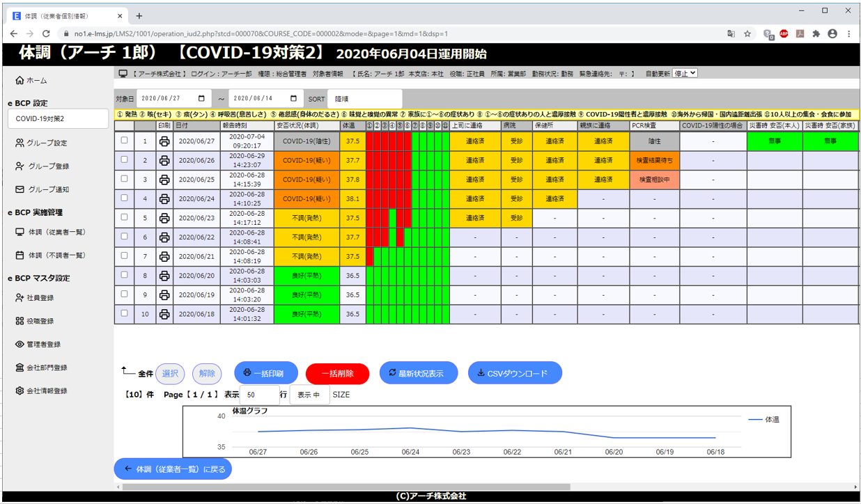Open the browser profile avatar icon
Screen dimensions: 861x504
pos(832,33)
